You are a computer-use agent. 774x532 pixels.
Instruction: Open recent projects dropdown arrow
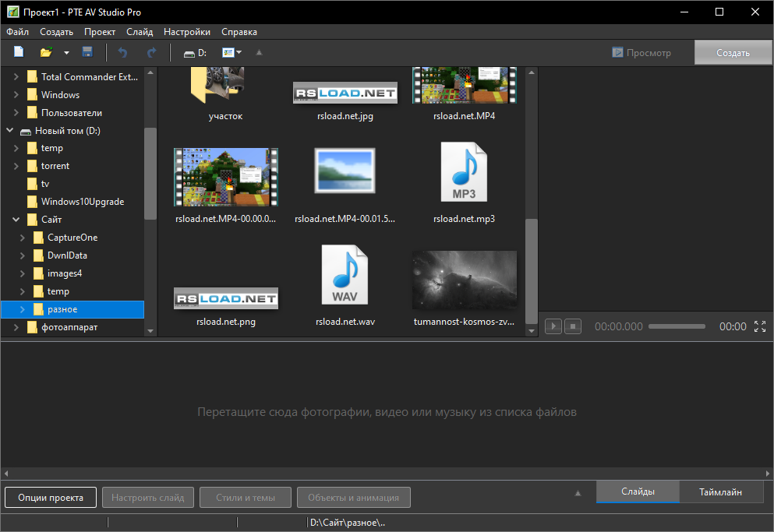pyautogui.click(x=66, y=53)
